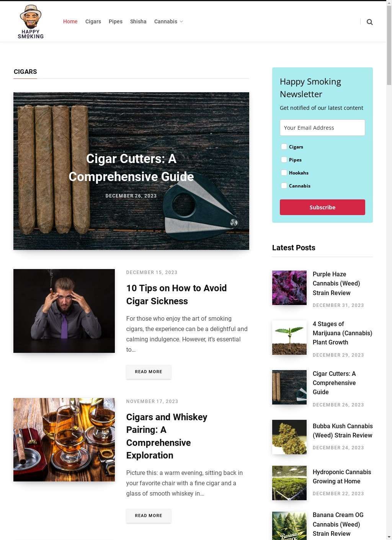Open the cigar sickness article image
The height and width of the screenshot is (540, 392).
click(x=64, y=311)
